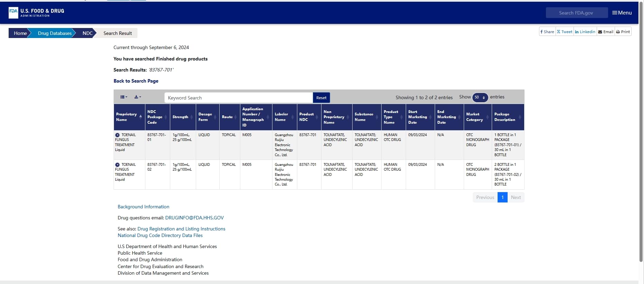Viewport: 644px width, 284px height.
Task: Click the Reset button
Action: pyautogui.click(x=321, y=98)
